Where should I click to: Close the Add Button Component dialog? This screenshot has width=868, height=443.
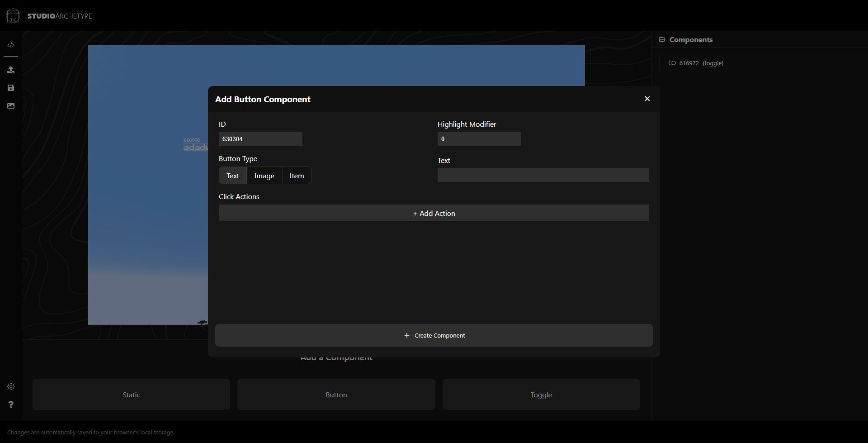[647, 99]
